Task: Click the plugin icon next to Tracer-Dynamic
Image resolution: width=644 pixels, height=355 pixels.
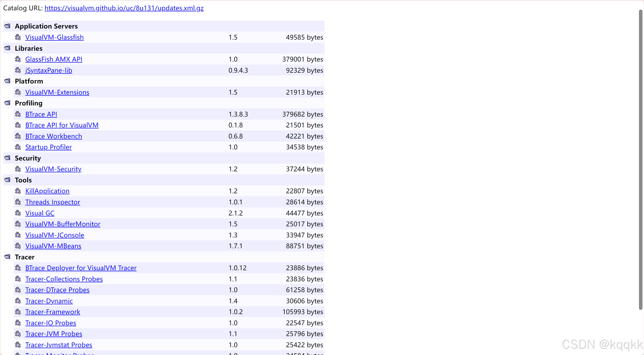Action: pos(18,301)
